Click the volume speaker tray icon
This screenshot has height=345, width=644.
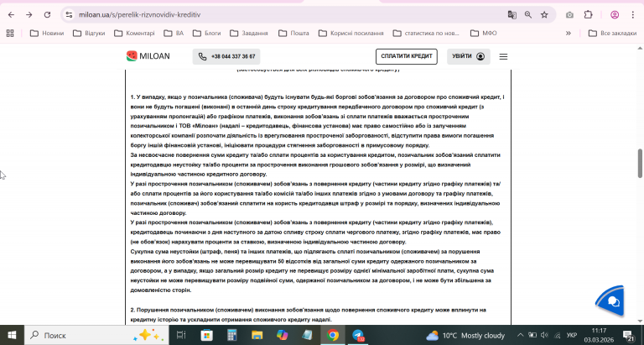pyautogui.click(x=544, y=335)
